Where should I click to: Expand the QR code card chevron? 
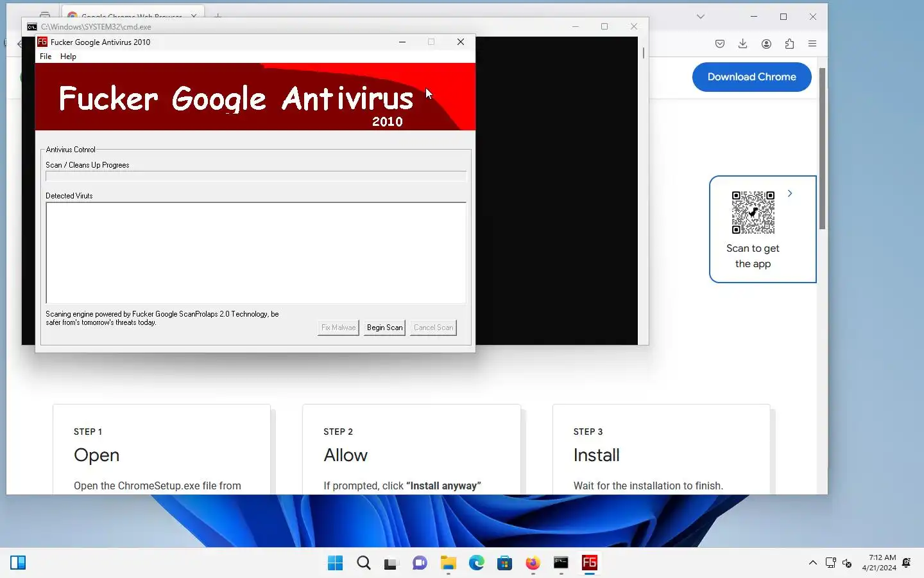coord(790,193)
